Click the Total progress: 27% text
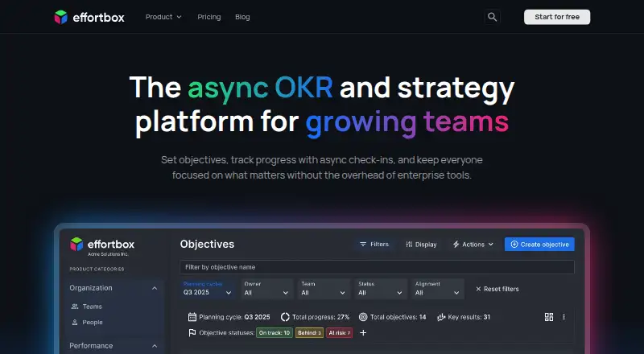This screenshot has height=354, width=644. (x=320, y=317)
